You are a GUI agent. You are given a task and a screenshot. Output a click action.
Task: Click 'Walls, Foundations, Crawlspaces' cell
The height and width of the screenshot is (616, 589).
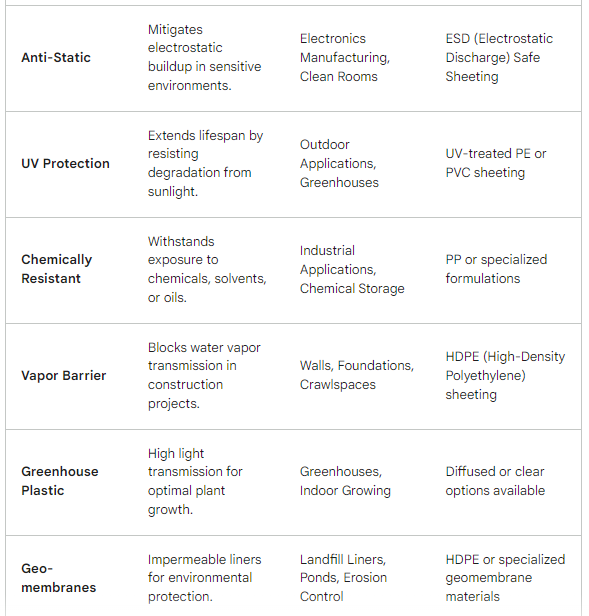(x=357, y=375)
